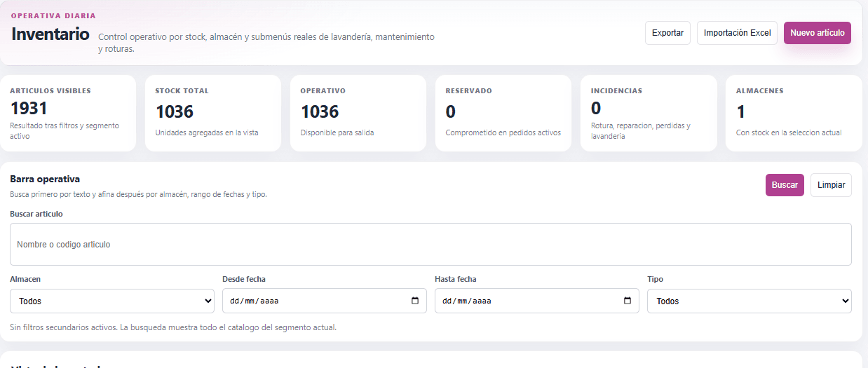Open the Incidencias stat card
The height and width of the screenshot is (368, 868).
click(x=649, y=113)
